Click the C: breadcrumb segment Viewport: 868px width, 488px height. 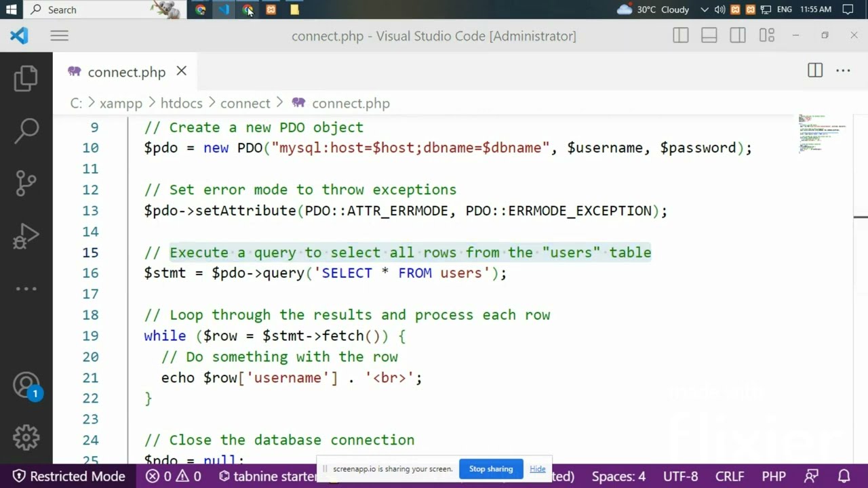(76, 103)
